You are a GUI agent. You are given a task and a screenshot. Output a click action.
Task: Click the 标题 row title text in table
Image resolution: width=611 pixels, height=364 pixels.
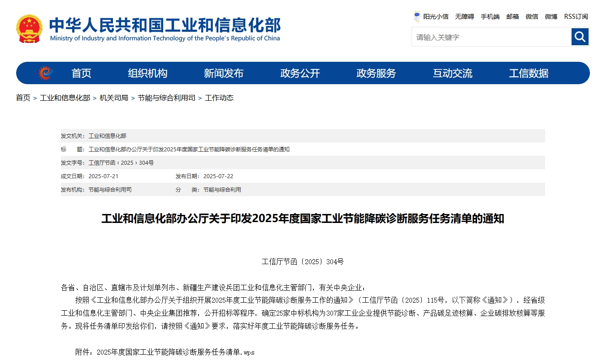pyautogui.click(x=189, y=150)
